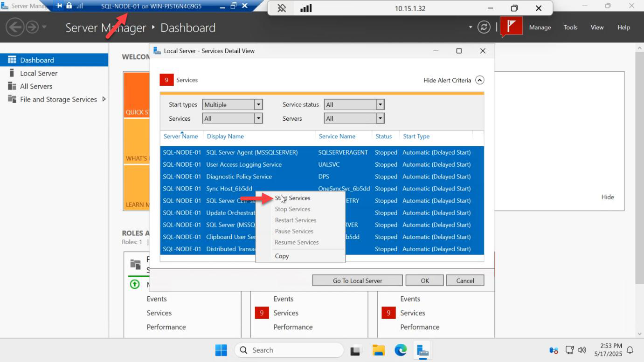
Task: Click in the taskbar Search box
Action: coord(289,350)
